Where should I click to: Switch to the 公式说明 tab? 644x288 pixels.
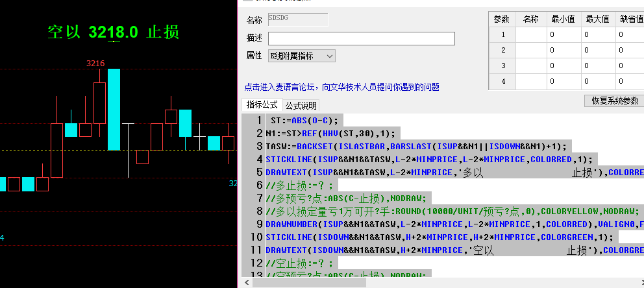pos(301,105)
